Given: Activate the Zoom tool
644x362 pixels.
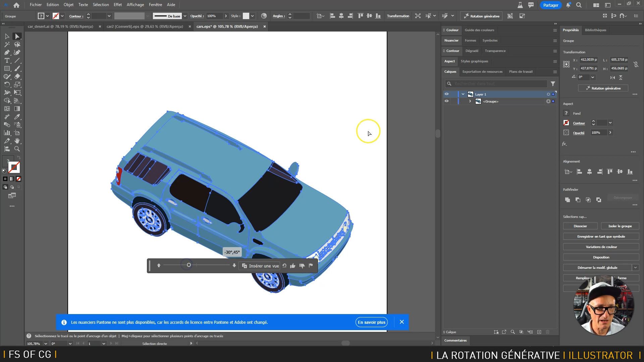Looking at the screenshot, I should click(x=17, y=149).
